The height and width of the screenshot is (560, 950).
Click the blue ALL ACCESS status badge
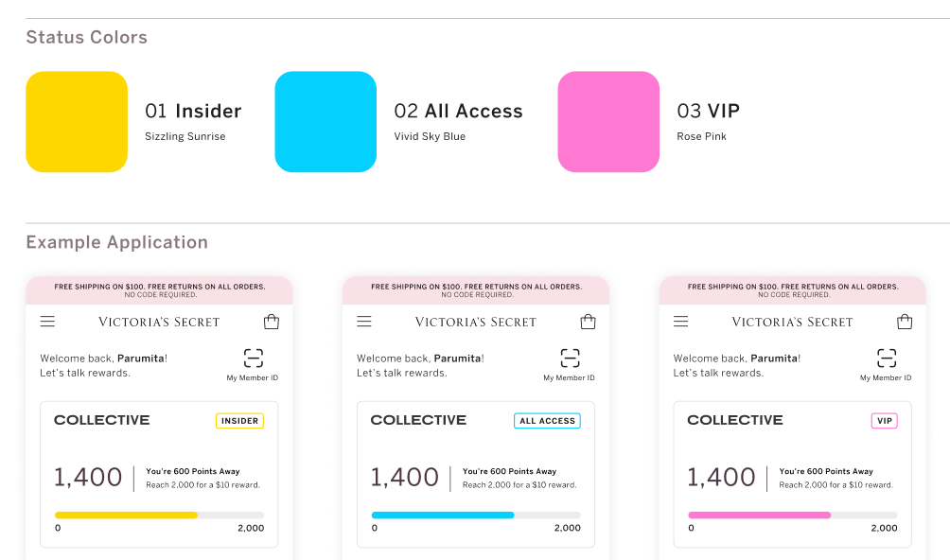547,421
